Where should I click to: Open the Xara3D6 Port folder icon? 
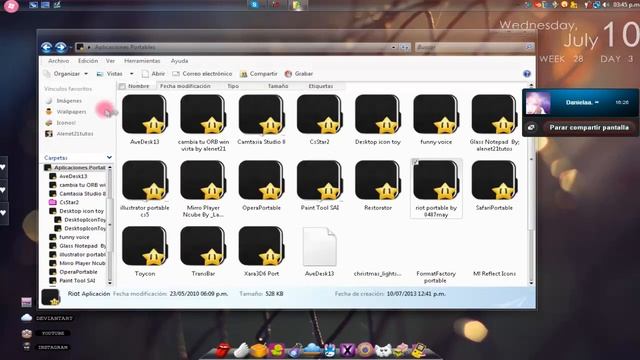click(261, 247)
